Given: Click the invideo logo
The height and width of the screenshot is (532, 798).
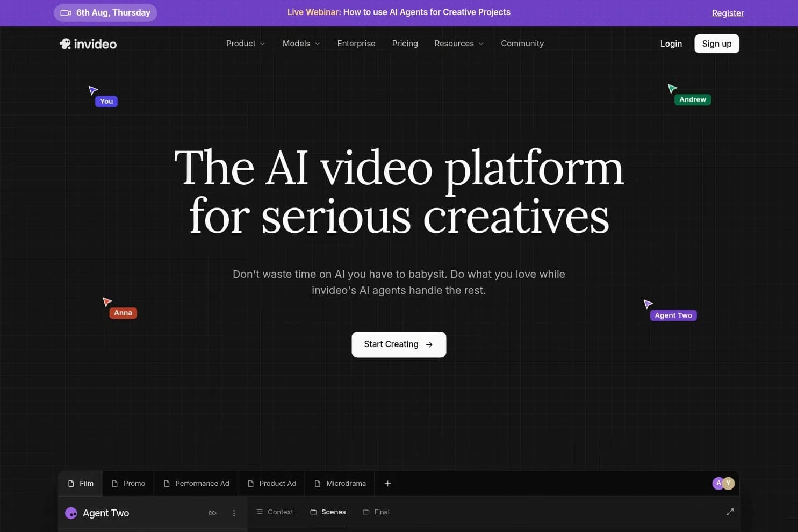Looking at the screenshot, I should click(88, 44).
